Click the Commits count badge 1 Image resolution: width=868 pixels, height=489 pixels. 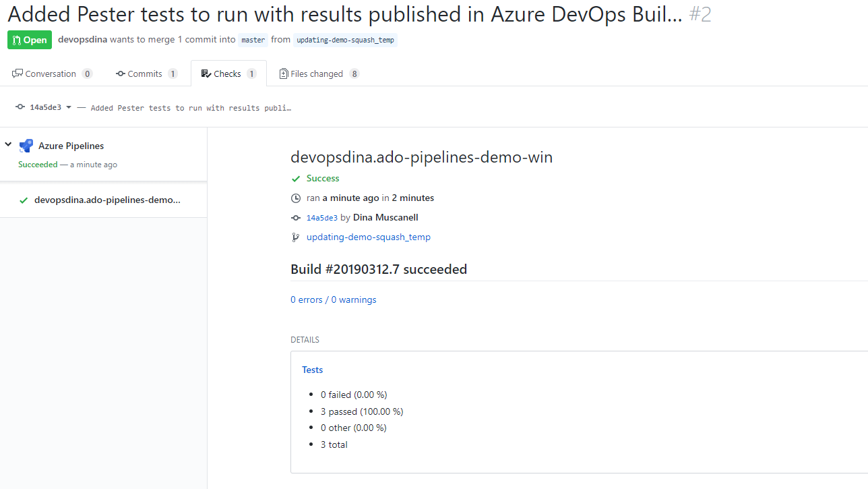point(173,74)
